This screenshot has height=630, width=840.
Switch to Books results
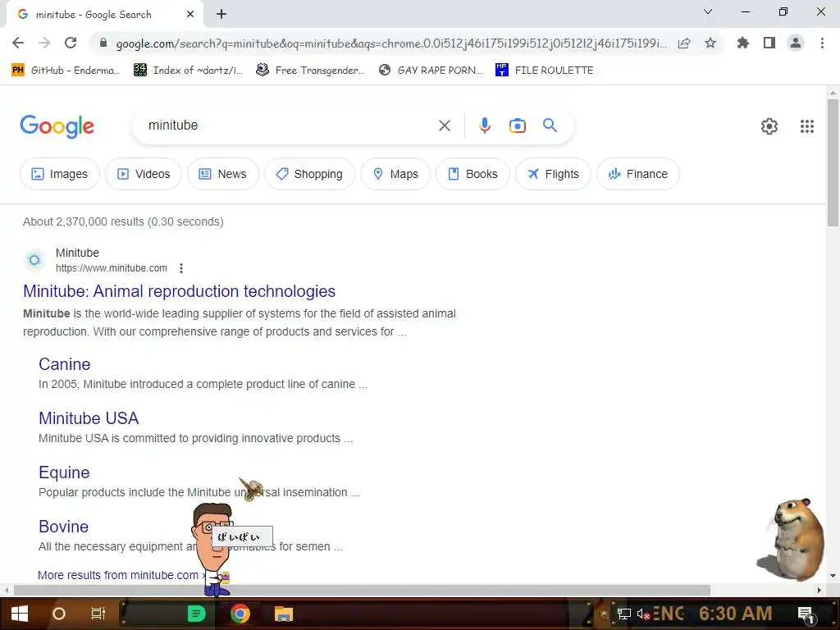pos(473,174)
